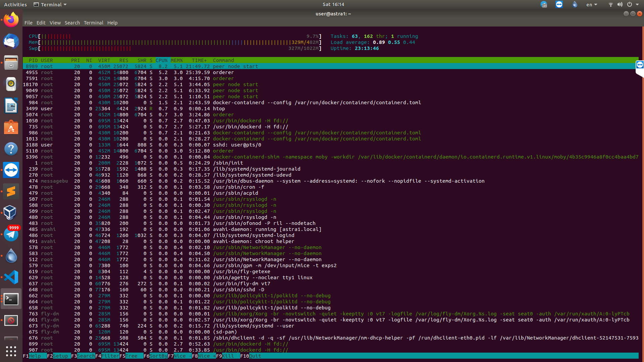The width and height of the screenshot is (644, 362).
Task: Open Sublime Text from dock
Action: 11,192
